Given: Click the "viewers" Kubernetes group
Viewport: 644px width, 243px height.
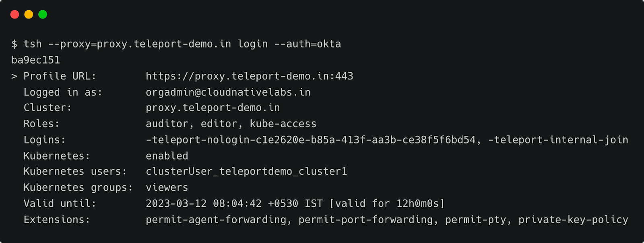Looking at the screenshot, I should pos(167,188).
